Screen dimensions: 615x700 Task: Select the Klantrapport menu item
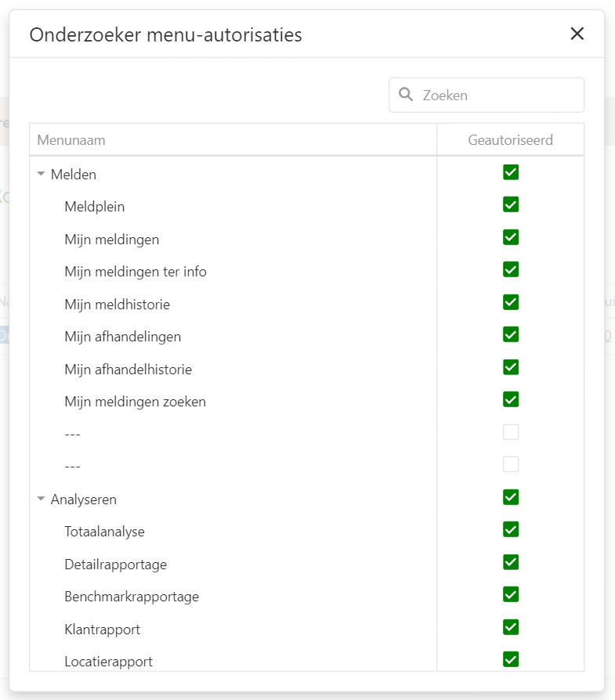pyautogui.click(x=103, y=630)
